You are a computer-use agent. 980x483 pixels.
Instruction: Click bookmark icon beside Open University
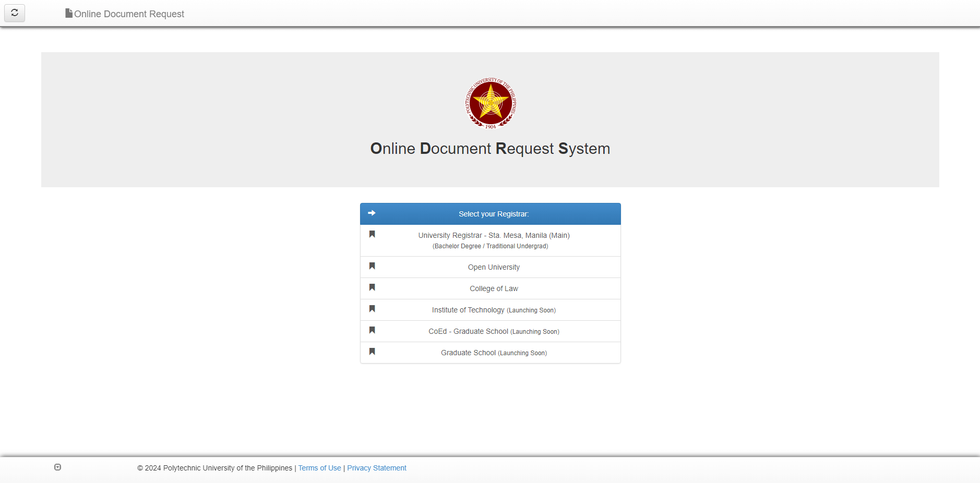[372, 266]
